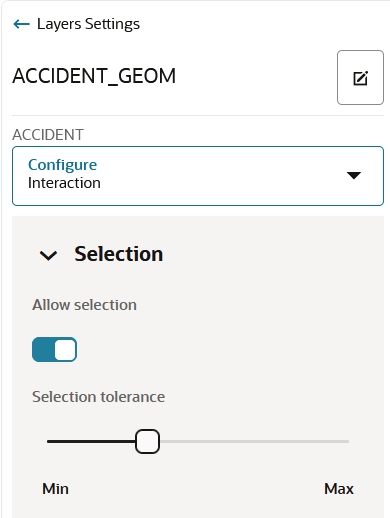This screenshot has height=518, width=390.
Task: Click the black dropdown triangle icon
Action: (x=354, y=175)
